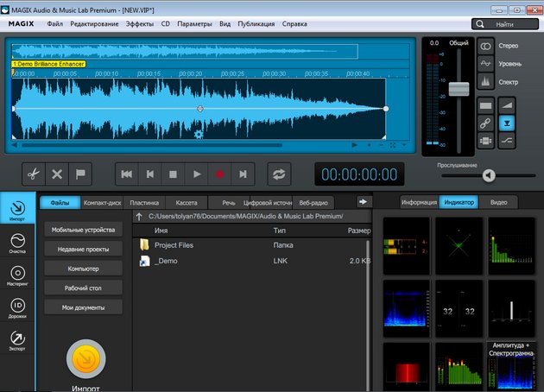Toggle the Spectrum (Спектр) view button
This screenshot has height=392, width=544.
tap(485, 82)
